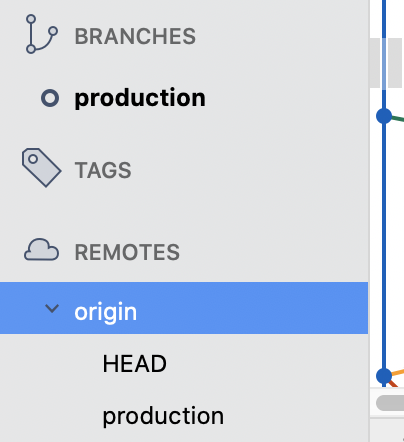Click the Branches fork icon

[42, 34]
